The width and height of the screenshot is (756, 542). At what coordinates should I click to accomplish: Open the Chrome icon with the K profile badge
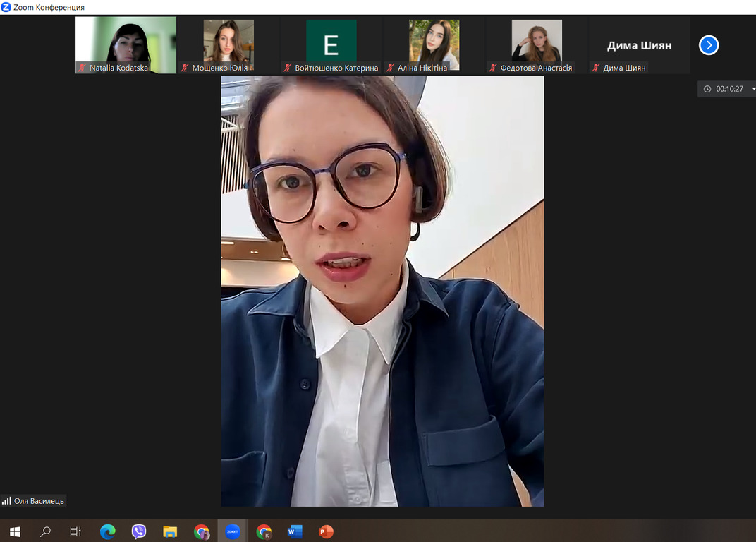click(264, 531)
